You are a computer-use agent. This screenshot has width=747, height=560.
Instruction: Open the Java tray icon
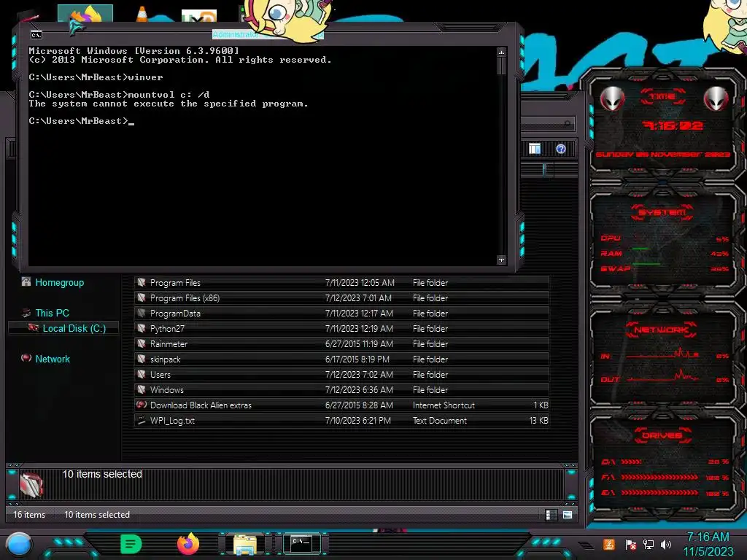coord(609,544)
